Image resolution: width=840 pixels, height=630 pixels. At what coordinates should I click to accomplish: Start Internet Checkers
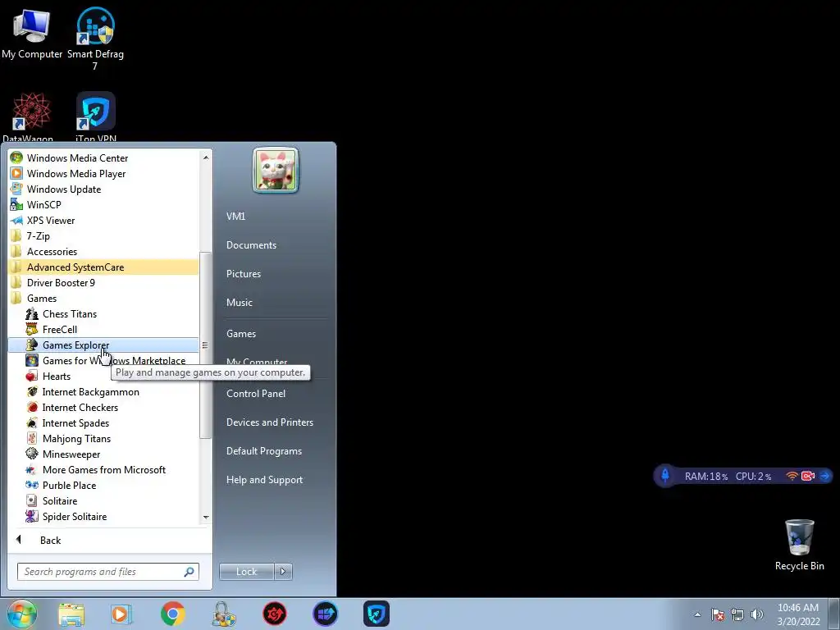point(103,407)
